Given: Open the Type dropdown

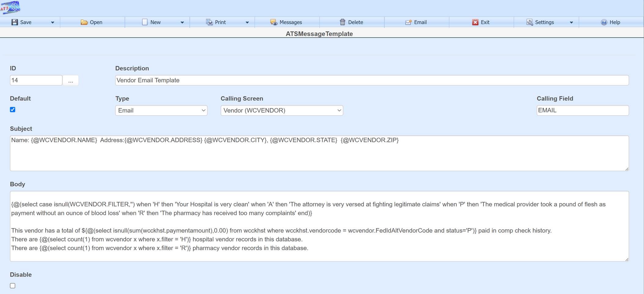Looking at the screenshot, I should [161, 110].
